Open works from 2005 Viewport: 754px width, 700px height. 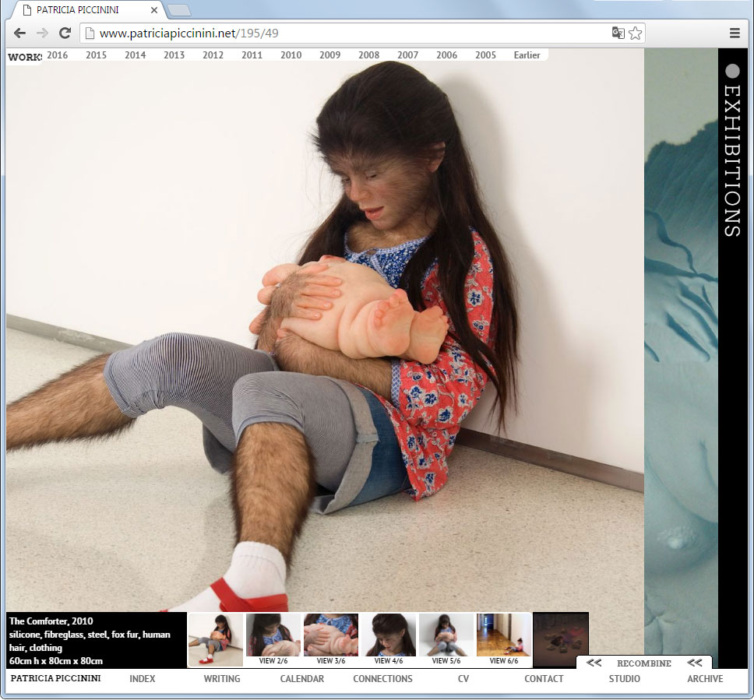click(486, 55)
